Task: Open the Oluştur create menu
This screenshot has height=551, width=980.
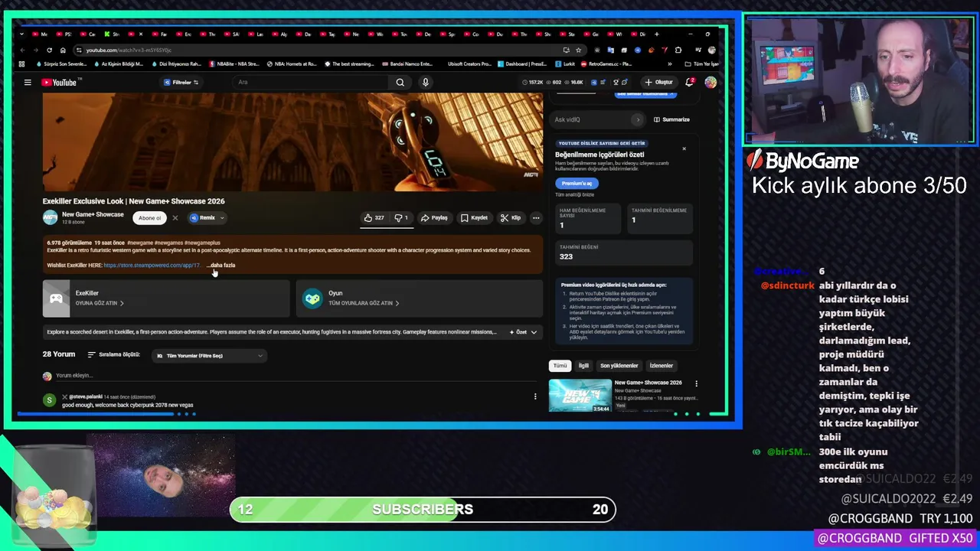Action: pyautogui.click(x=658, y=82)
